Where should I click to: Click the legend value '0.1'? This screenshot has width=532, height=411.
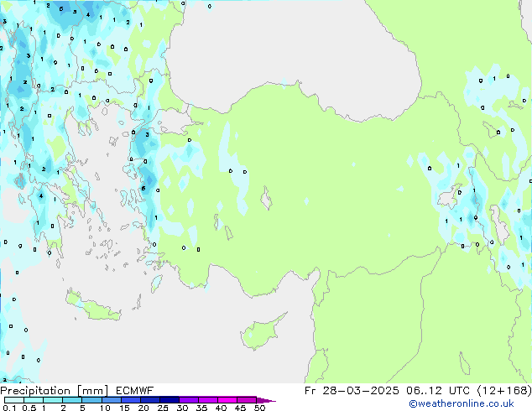coord(9,408)
